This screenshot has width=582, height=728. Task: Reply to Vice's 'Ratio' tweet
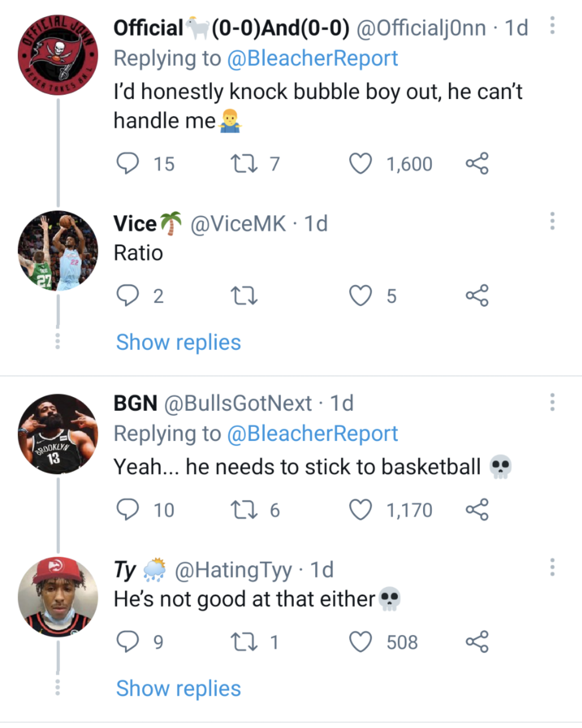click(x=127, y=296)
